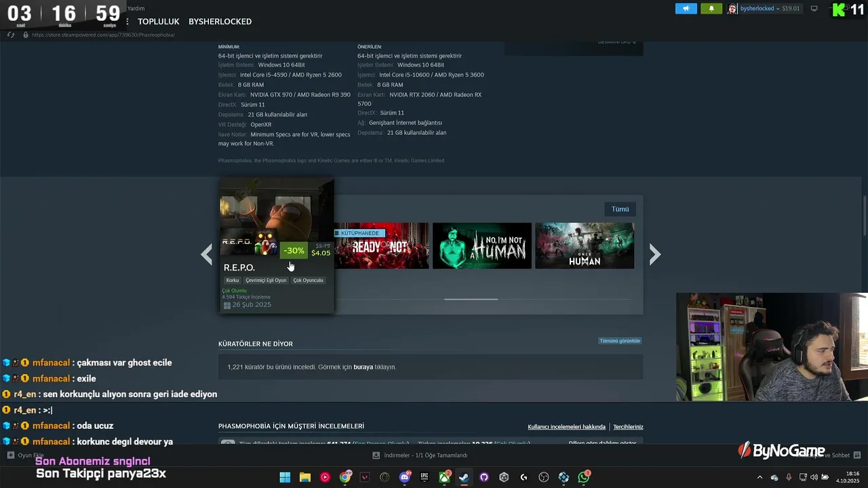Viewport: 868px width, 488px height.
Task: Open Xbox app from taskbar
Action: coord(444,477)
